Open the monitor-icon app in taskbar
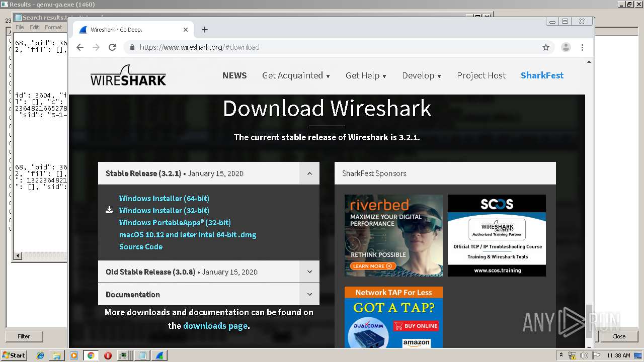The image size is (644, 362). (123, 355)
